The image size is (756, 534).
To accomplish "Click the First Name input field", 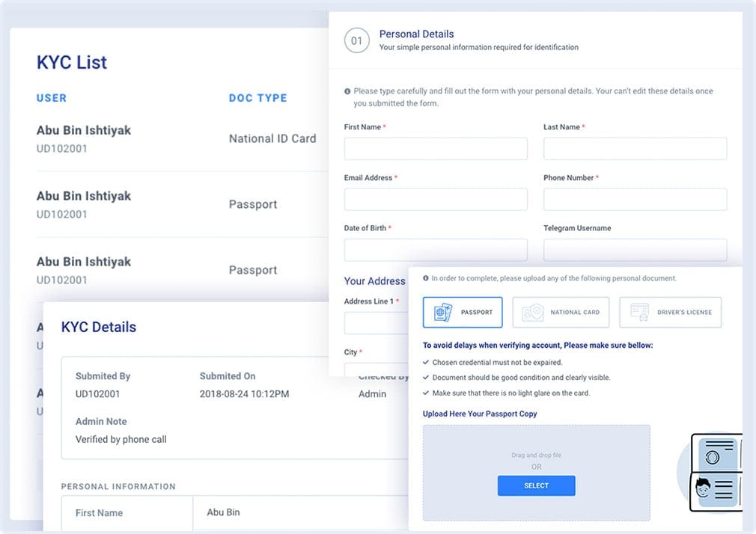I will point(436,149).
